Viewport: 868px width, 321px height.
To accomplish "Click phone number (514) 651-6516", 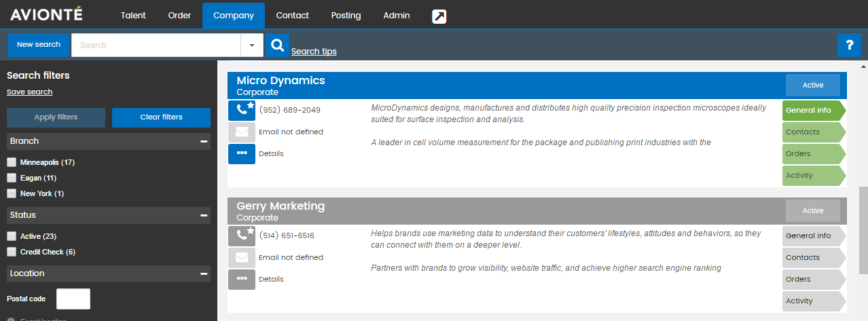I will 287,235.
